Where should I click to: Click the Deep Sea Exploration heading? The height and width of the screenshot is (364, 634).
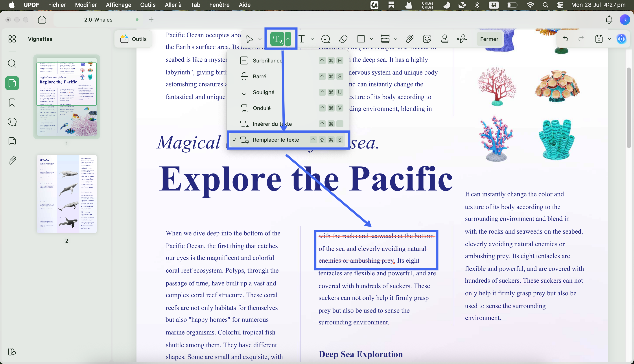[361, 354]
